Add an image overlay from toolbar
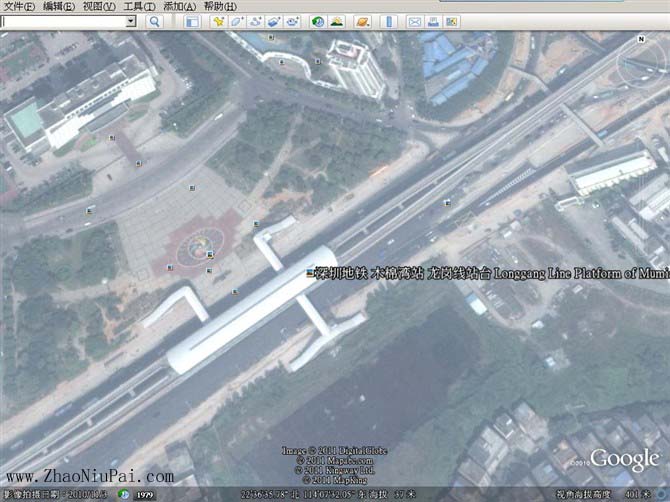 click(x=274, y=21)
